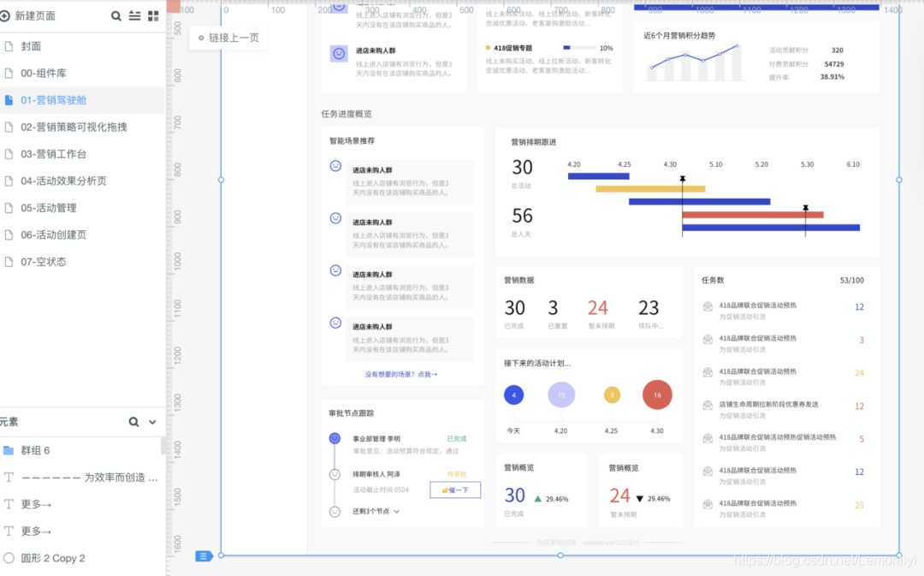Image resolution: width=924 pixels, height=576 pixels.
Task: Click the task icon of the 店铺生命周期 row
Action: 708,406
